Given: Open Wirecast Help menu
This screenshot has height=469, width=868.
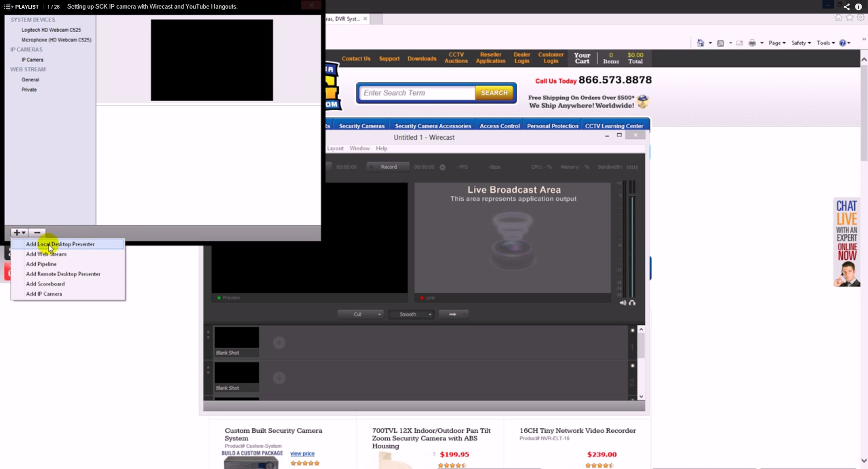Looking at the screenshot, I should [x=382, y=148].
